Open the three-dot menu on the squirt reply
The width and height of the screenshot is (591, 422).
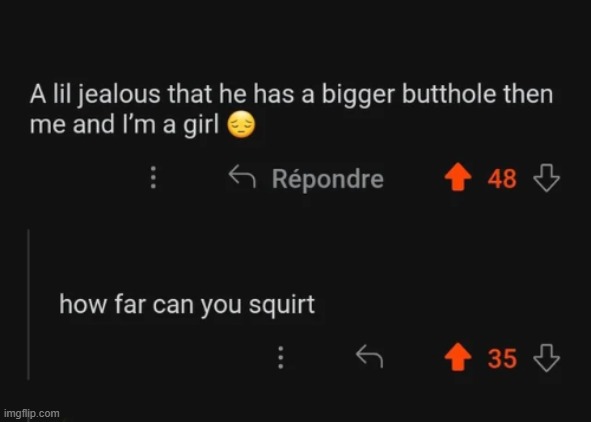(x=280, y=357)
